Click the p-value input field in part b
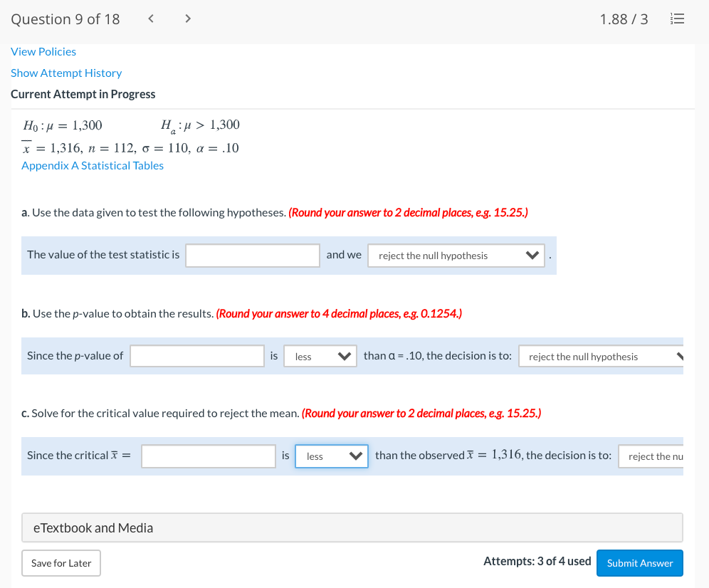709x588 pixels. point(196,355)
